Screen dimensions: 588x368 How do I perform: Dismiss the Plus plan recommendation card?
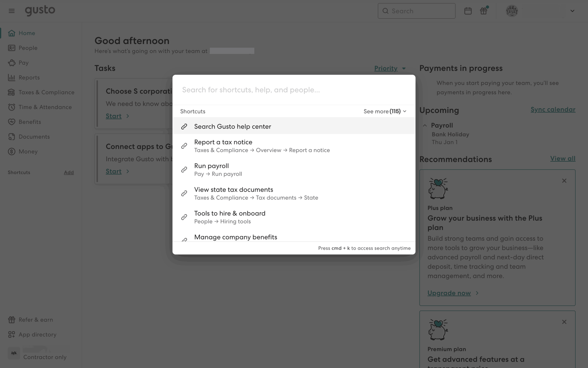[564, 181]
